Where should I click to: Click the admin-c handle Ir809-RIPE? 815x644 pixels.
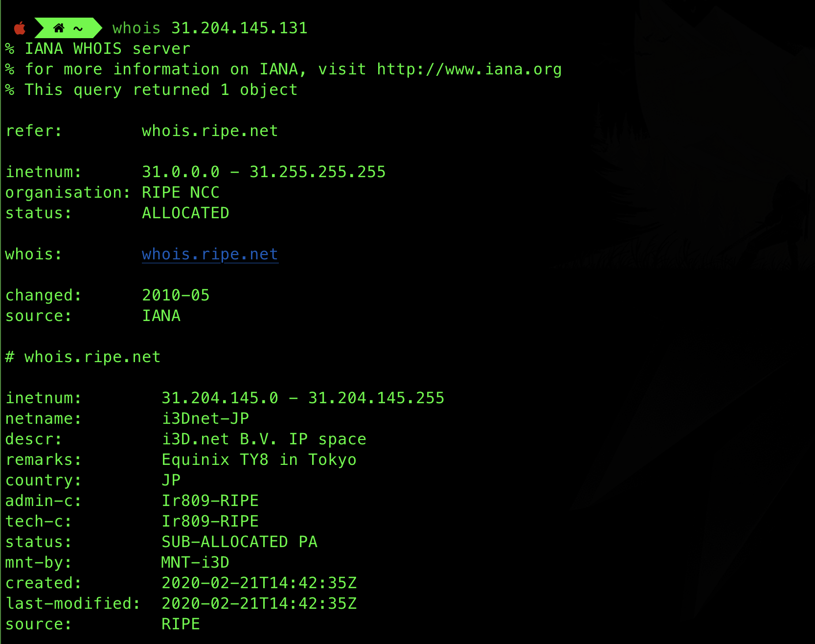pos(210,501)
